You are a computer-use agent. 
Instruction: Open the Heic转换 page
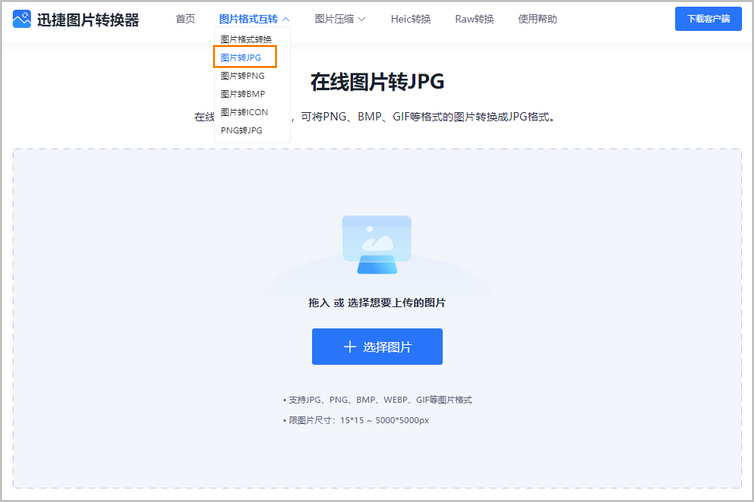[x=411, y=19]
